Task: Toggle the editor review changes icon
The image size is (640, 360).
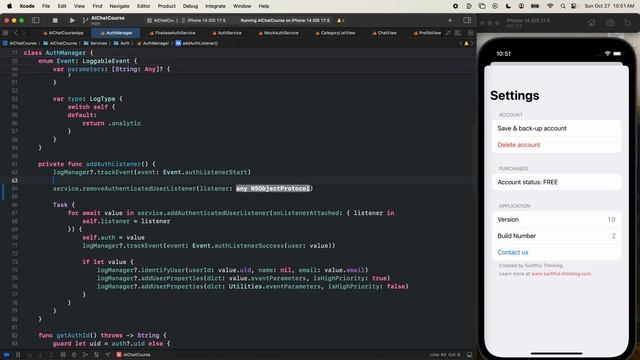Action: click(449, 33)
